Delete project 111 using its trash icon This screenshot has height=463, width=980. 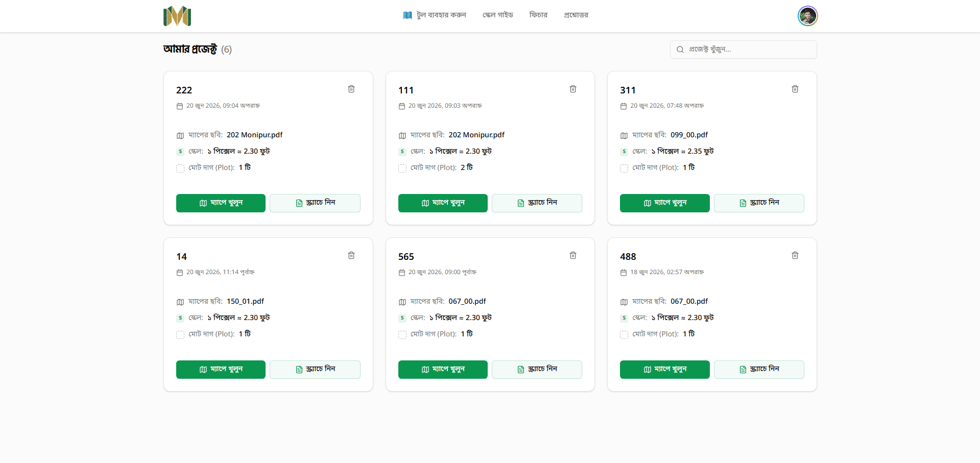tap(573, 89)
